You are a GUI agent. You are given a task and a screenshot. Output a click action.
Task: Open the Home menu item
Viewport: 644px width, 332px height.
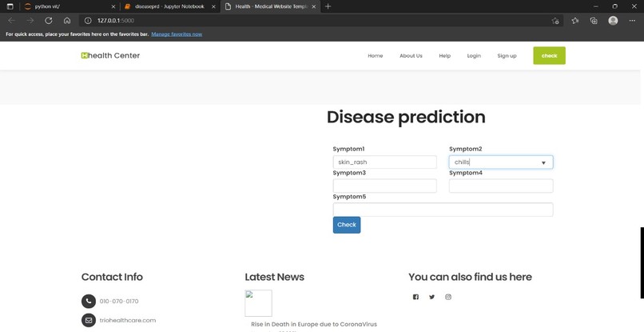tap(376, 55)
